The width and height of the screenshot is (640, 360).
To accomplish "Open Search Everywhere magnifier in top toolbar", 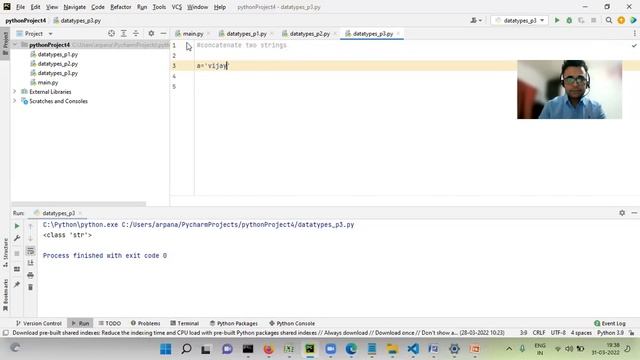I will tap(609, 20).
